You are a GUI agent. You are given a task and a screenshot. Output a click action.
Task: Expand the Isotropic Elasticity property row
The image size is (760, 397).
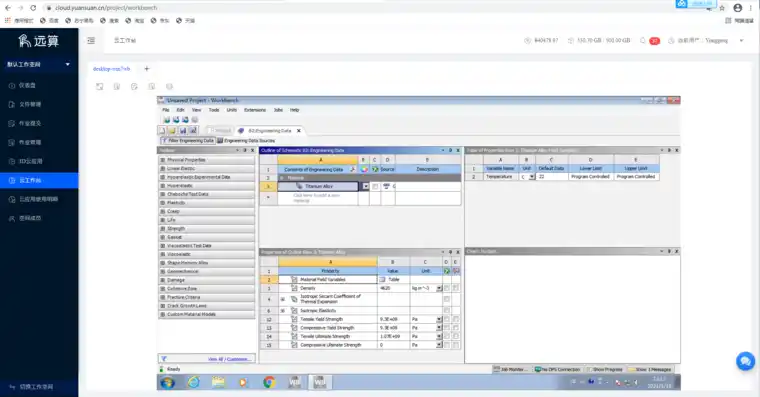[283, 311]
